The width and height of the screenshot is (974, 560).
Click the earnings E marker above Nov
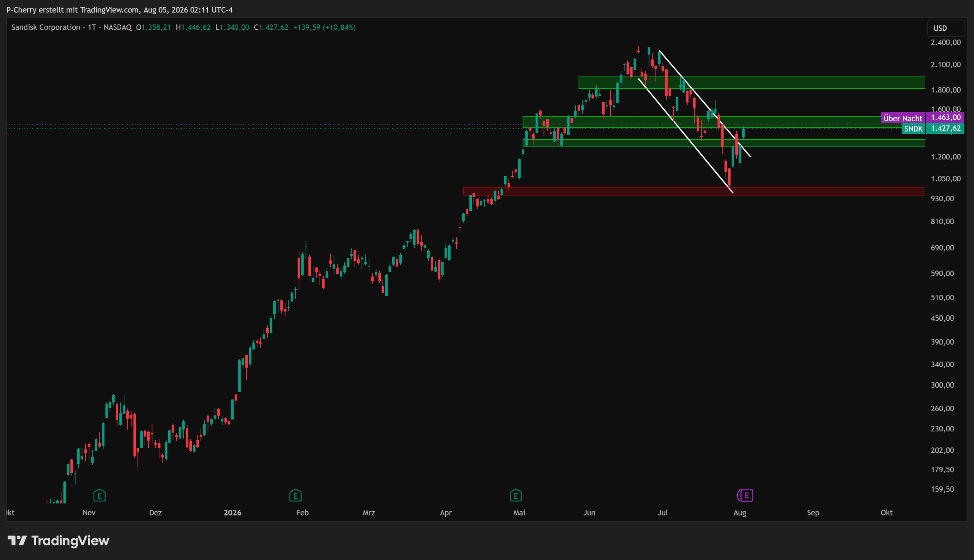[x=99, y=495]
